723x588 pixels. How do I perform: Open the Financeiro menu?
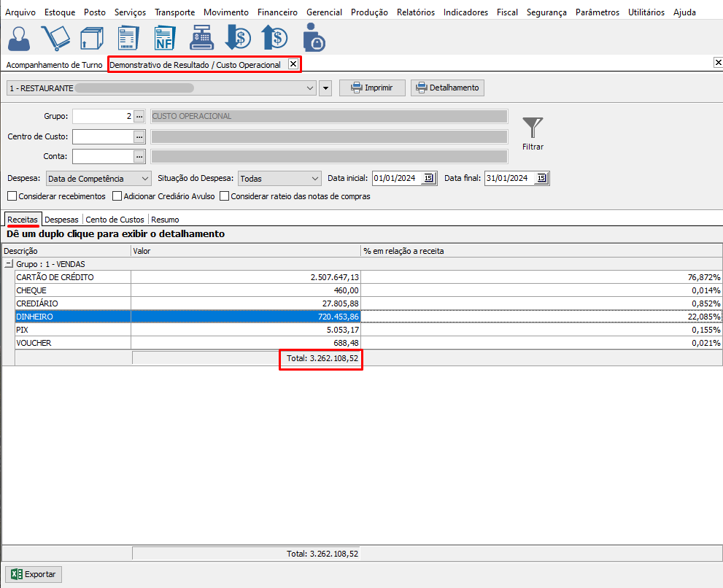(x=277, y=12)
